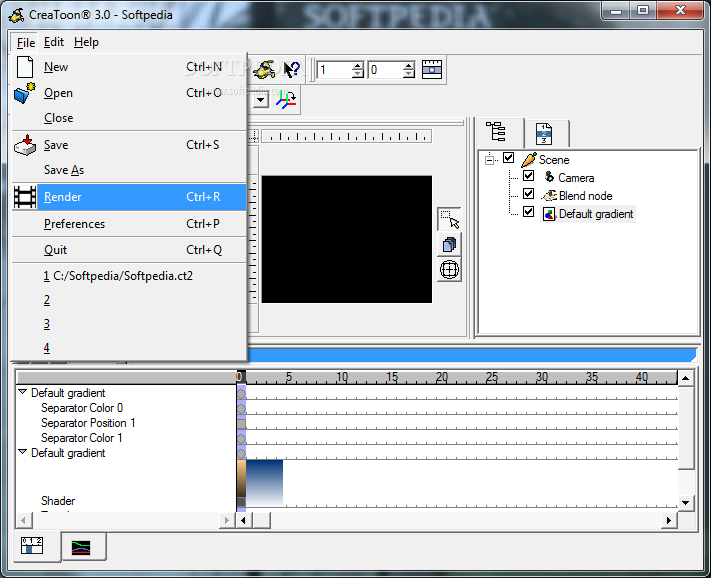Choose Quit from the File menu
Screen dimensions: 711x578
click(129, 250)
